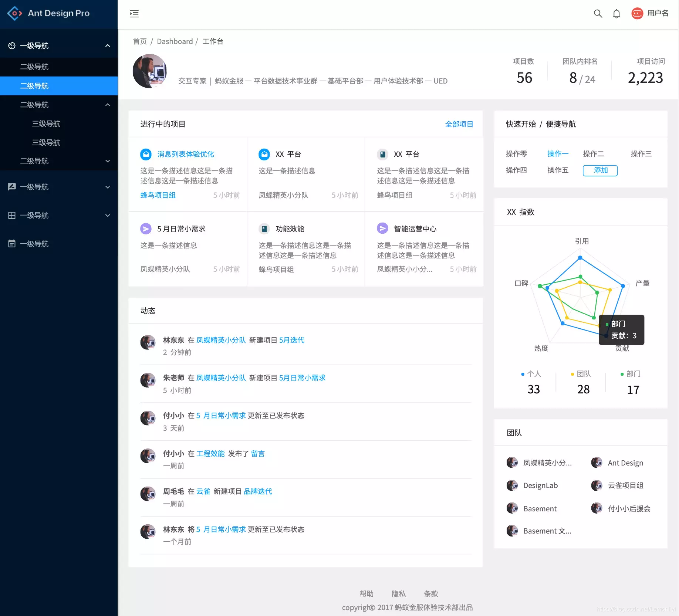Click the table grid icon of third 一级导航

coord(12,215)
